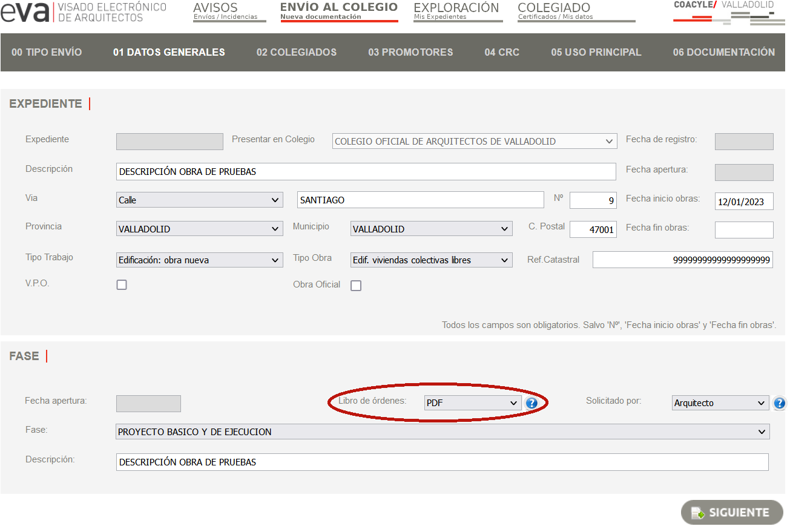Select the Solicitado por Arquitecto dropdown
790x532 pixels.
720,403
